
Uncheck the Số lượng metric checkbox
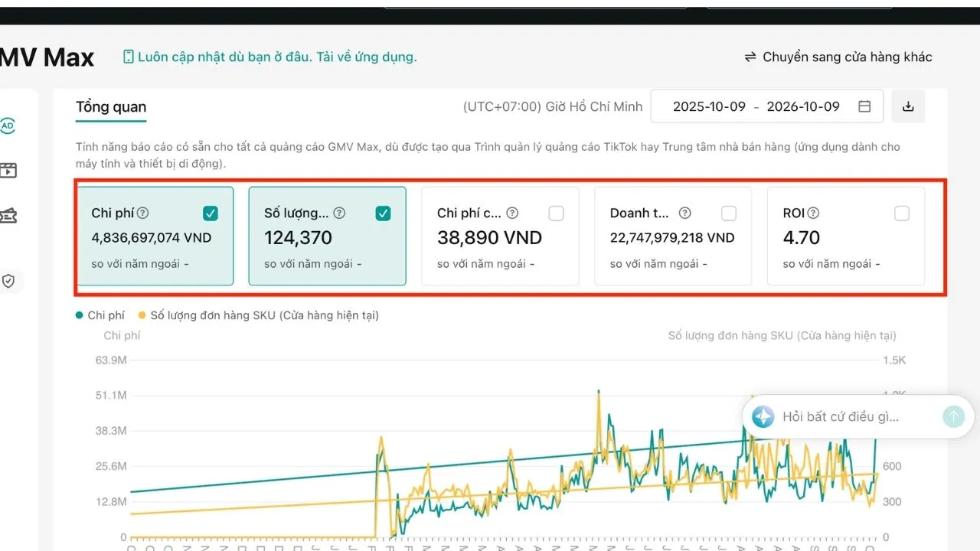coord(384,214)
